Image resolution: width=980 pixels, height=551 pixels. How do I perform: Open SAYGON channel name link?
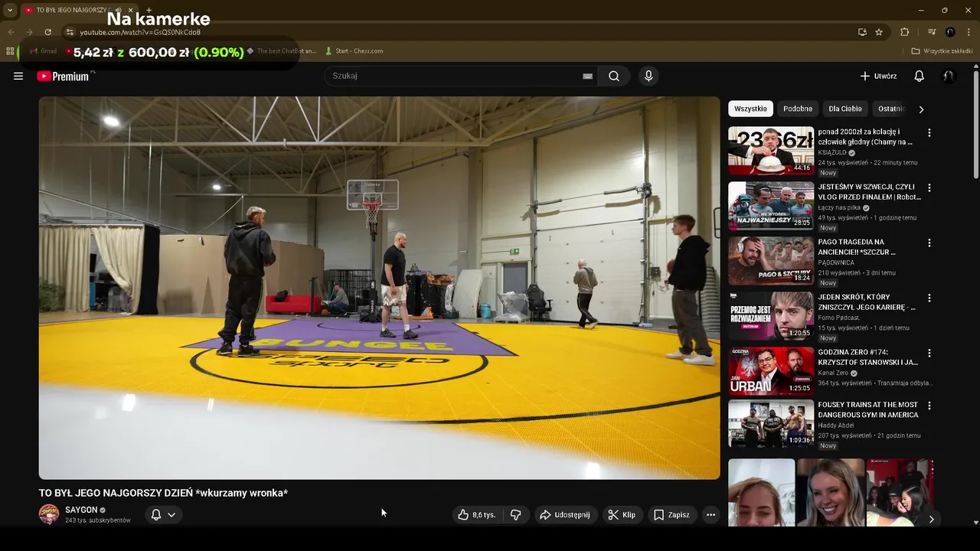(x=81, y=510)
